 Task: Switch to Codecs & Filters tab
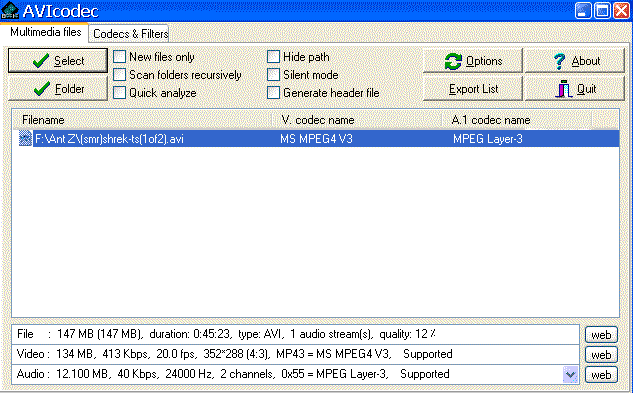coord(130,34)
